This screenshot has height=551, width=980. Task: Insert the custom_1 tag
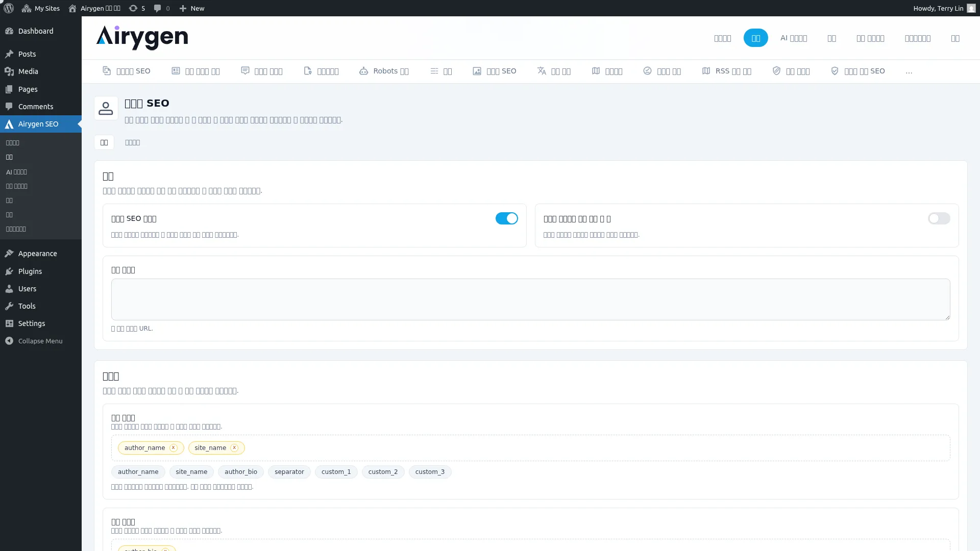pyautogui.click(x=336, y=472)
